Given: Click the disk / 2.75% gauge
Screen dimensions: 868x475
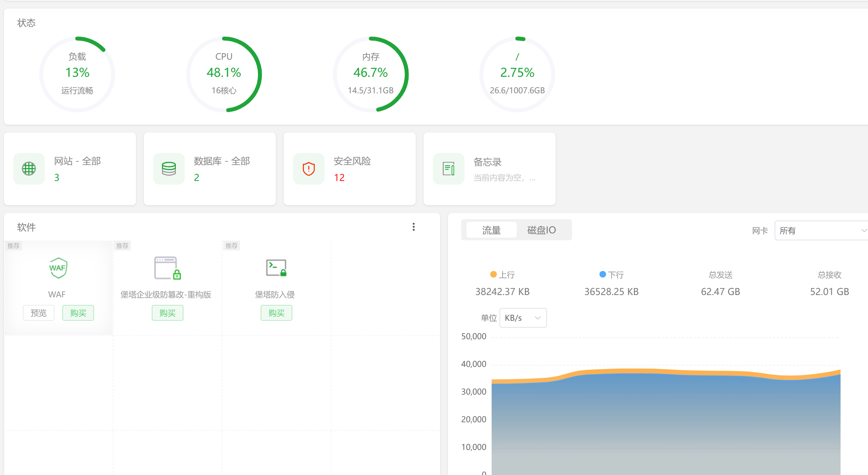Looking at the screenshot, I should click(x=517, y=74).
